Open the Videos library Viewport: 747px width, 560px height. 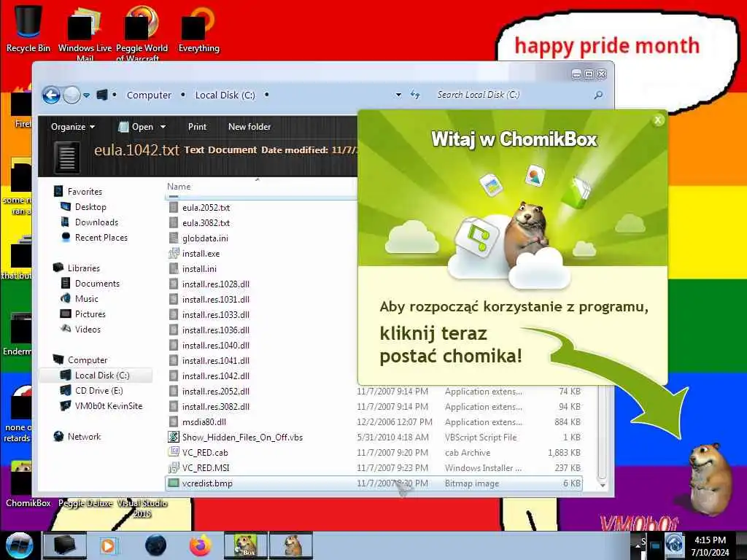(x=88, y=329)
